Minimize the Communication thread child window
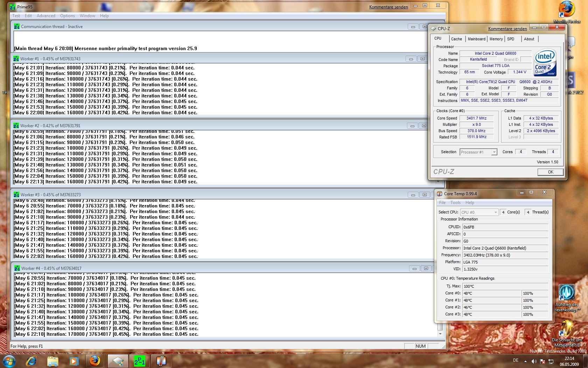Screen dimensions: 588x368 pyautogui.click(x=413, y=27)
